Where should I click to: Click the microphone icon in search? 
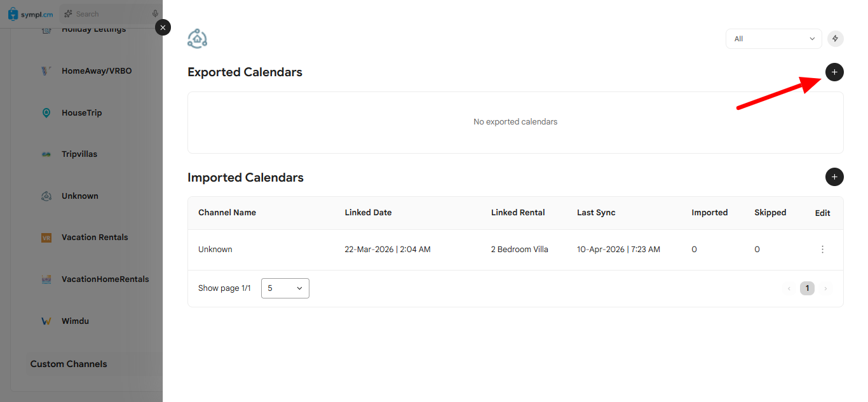click(155, 14)
